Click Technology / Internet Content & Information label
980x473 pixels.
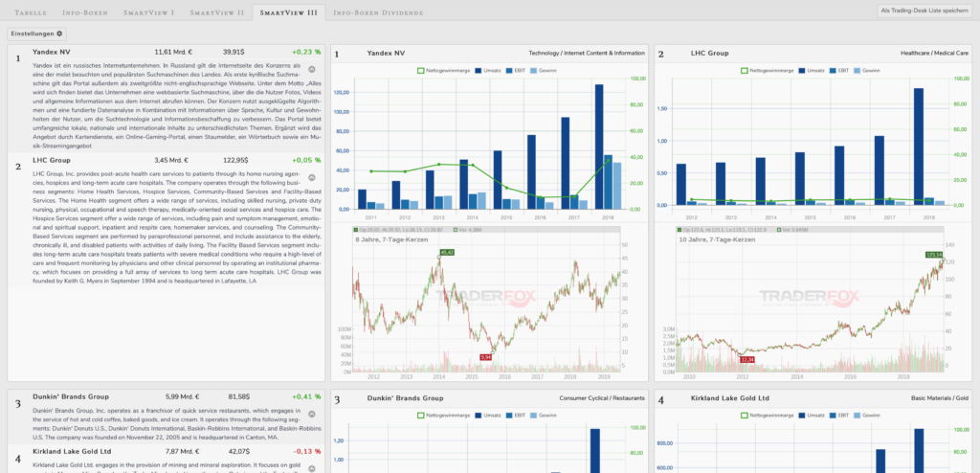pos(587,54)
